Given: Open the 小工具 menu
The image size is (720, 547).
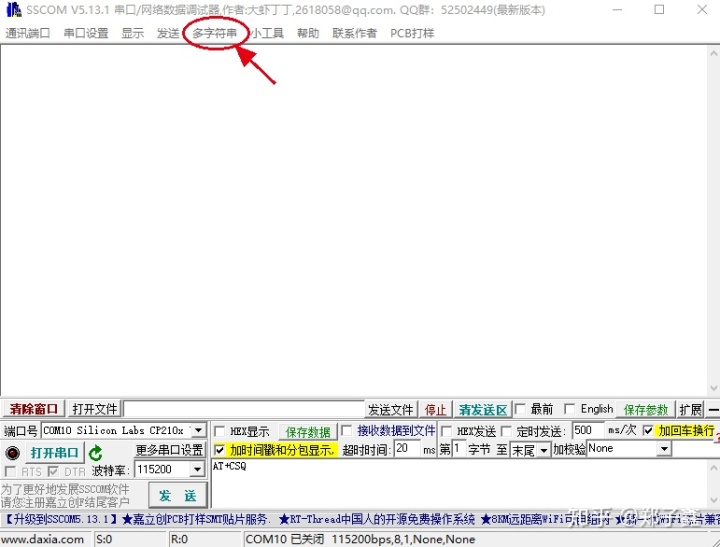Looking at the screenshot, I should [267, 33].
